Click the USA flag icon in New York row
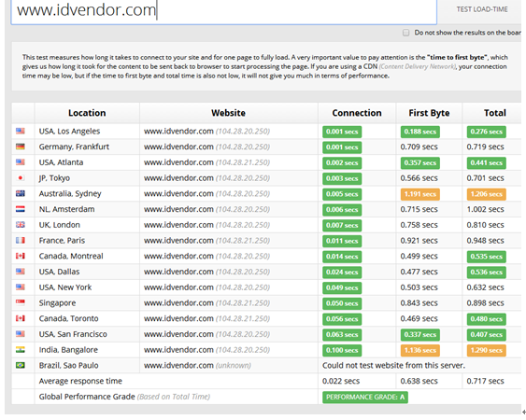 [x=21, y=287]
